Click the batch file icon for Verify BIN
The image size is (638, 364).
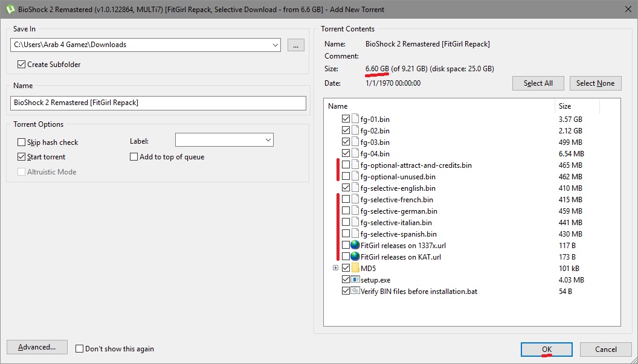pyautogui.click(x=355, y=291)
